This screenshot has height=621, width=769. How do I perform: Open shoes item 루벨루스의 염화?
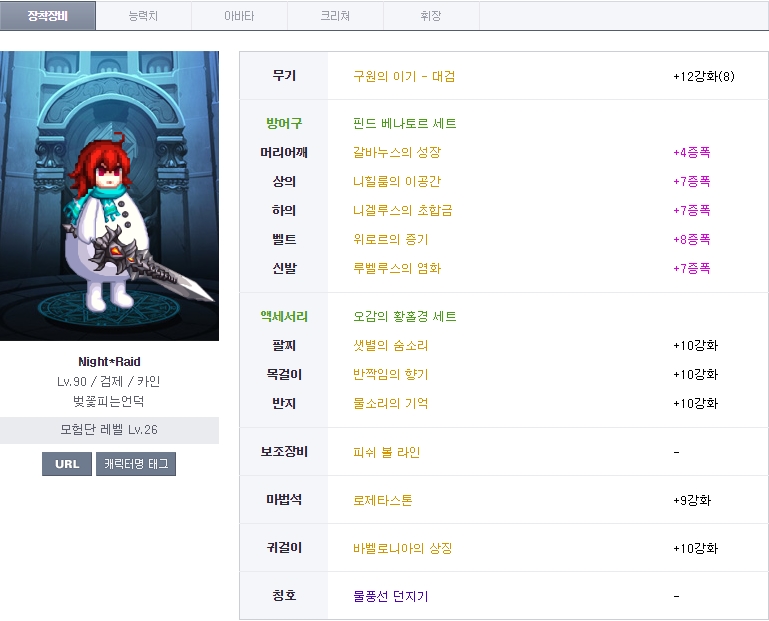pyautogui.click(x=397, y=268)
